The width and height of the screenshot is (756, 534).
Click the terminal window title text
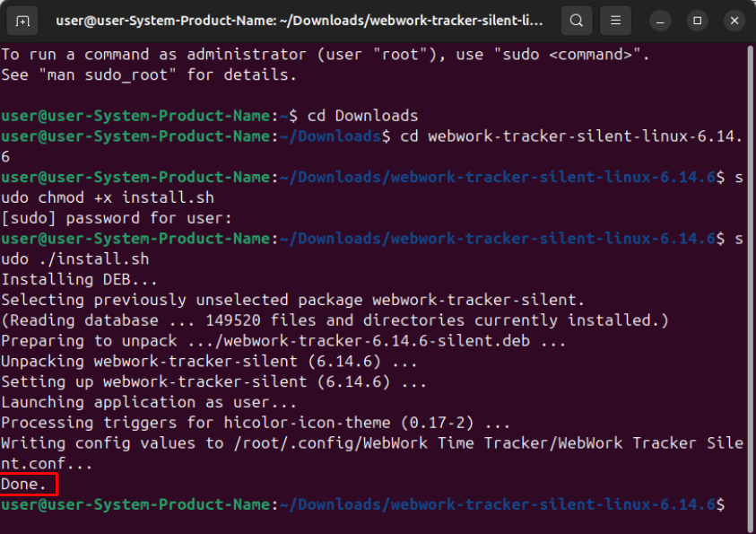[299, 21]
